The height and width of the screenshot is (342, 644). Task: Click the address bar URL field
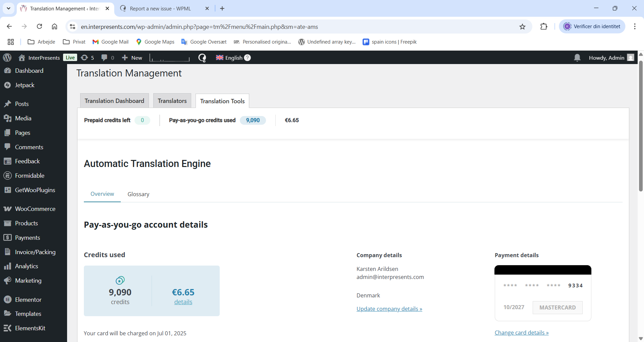coord(299,27)
